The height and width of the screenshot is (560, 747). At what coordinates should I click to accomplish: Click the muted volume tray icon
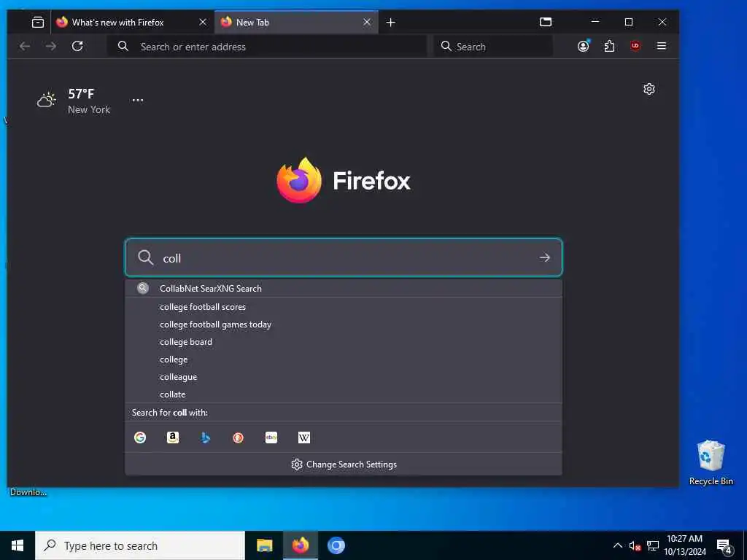click(x=635, y=545)
